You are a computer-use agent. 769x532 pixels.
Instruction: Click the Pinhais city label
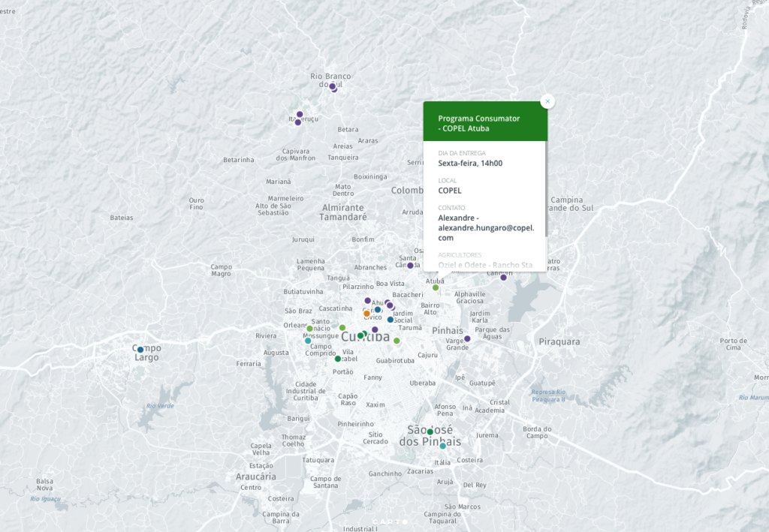(448, 330)
